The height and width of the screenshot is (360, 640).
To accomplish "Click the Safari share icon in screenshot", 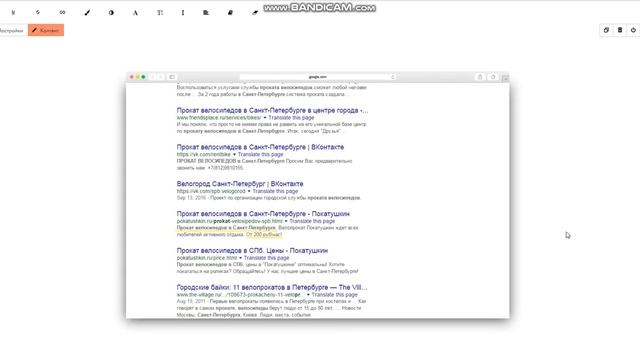I will tap(480, 77).
